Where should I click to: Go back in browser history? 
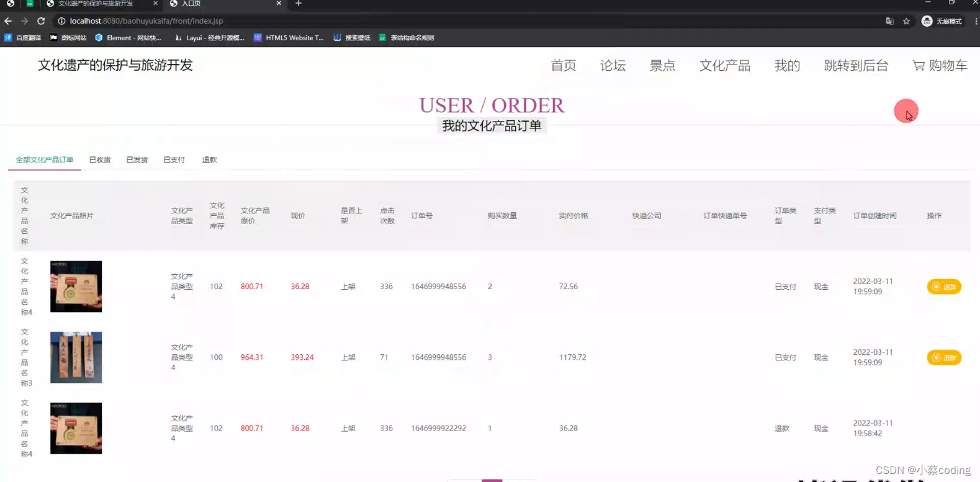pos(8,21)
